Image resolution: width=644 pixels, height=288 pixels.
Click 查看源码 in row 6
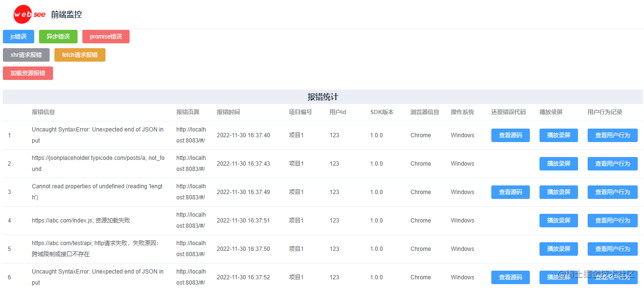click(511, 277)
